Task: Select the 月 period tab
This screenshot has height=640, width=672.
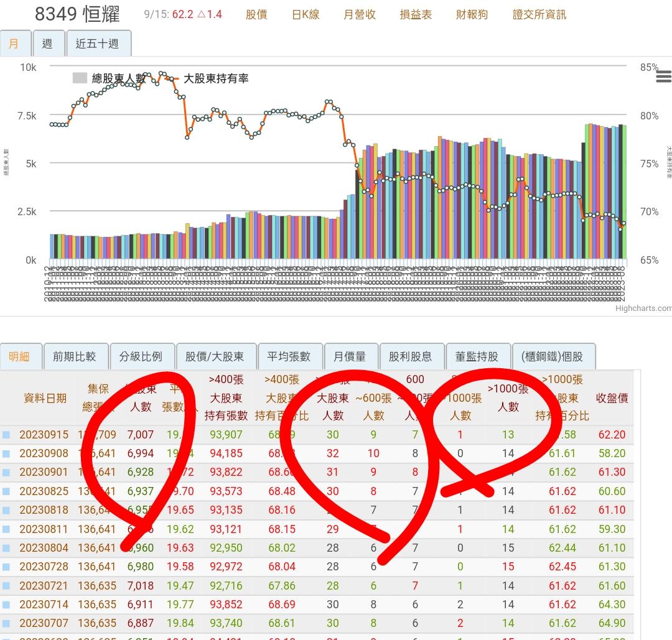Action: pyautogui.click(x=14, y=44)
